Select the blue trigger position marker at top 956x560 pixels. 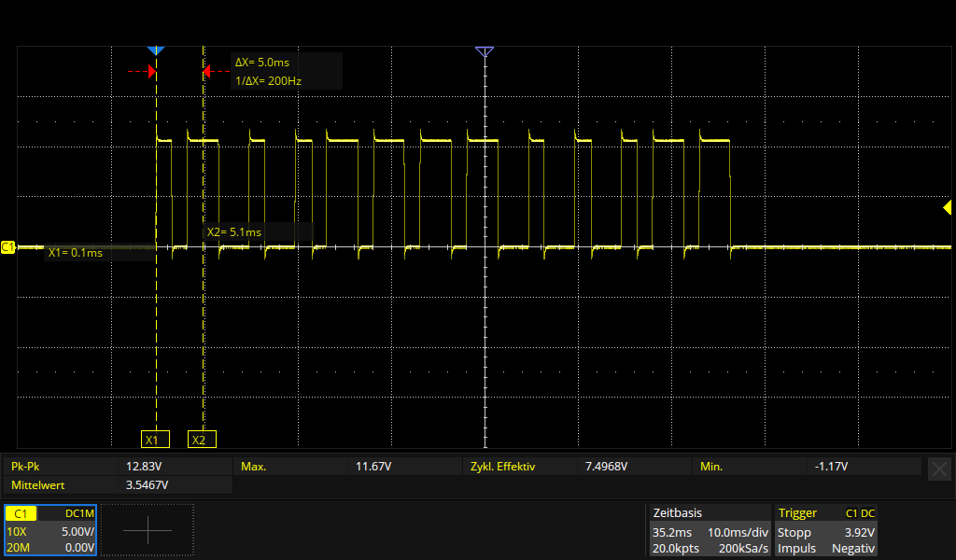point(156,50)
